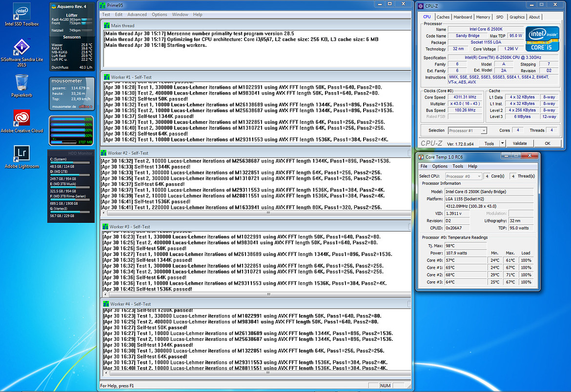Screen dimensions: 571x392
Task: Switch to the Memory tab in CPU-Z
Action: click(483, 17)
